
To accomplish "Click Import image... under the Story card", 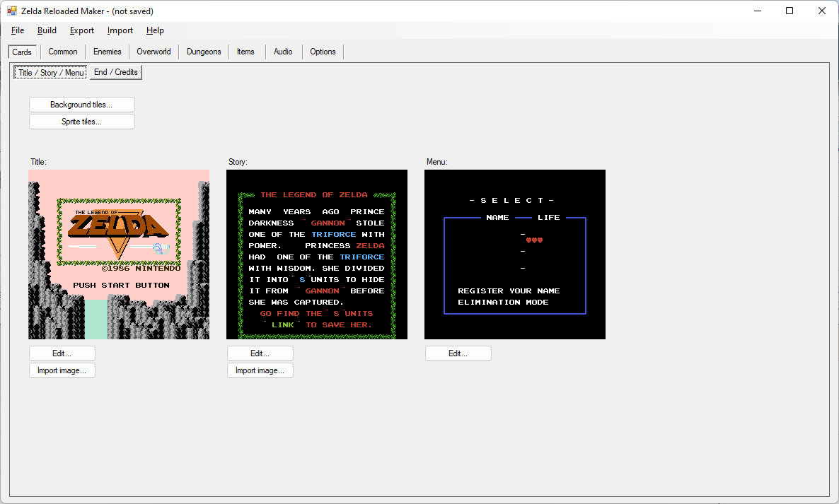I will coord(260,371).
